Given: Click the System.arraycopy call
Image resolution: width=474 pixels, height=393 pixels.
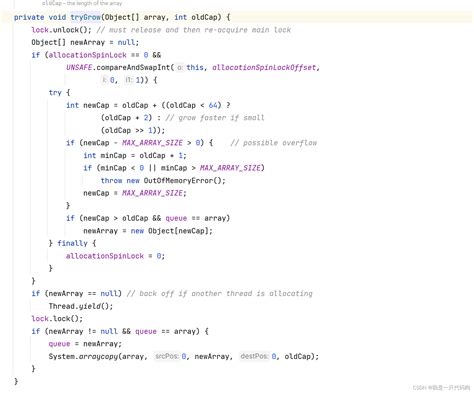Looking at the screenshot, I should pos(96,356).
